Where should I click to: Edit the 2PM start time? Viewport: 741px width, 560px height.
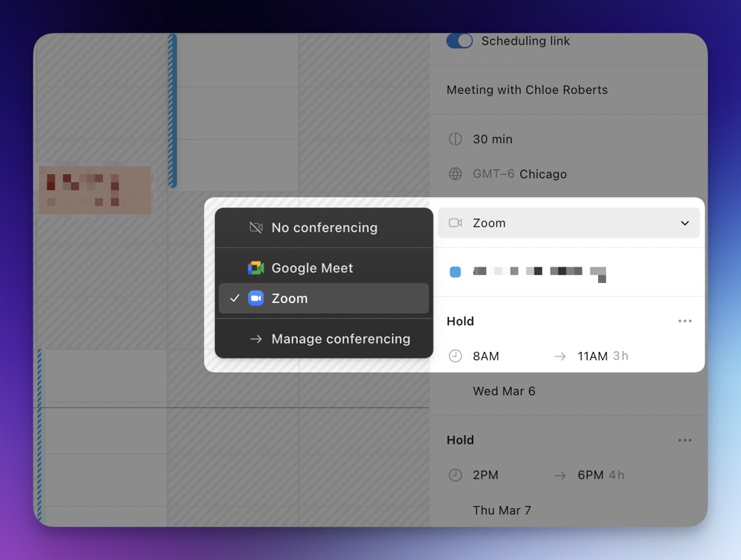486,475
